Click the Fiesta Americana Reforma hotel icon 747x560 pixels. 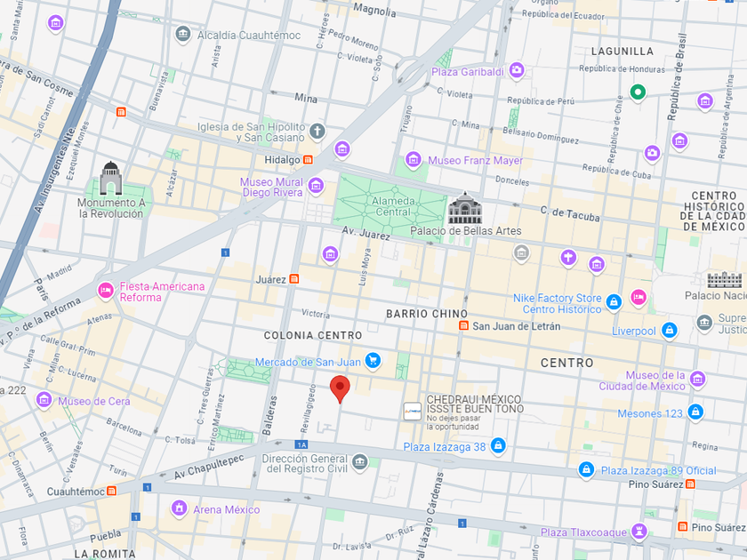click(x=105, y=291)
